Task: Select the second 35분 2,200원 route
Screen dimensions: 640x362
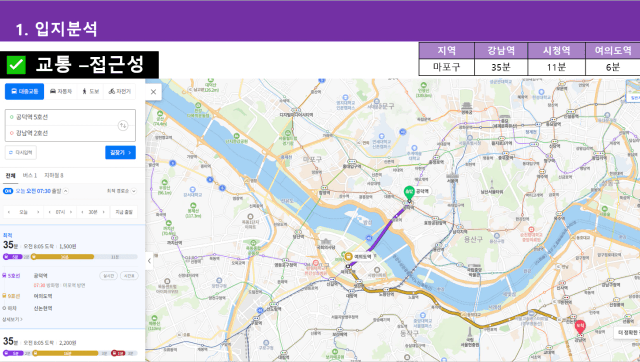Action: pos(73,345)
